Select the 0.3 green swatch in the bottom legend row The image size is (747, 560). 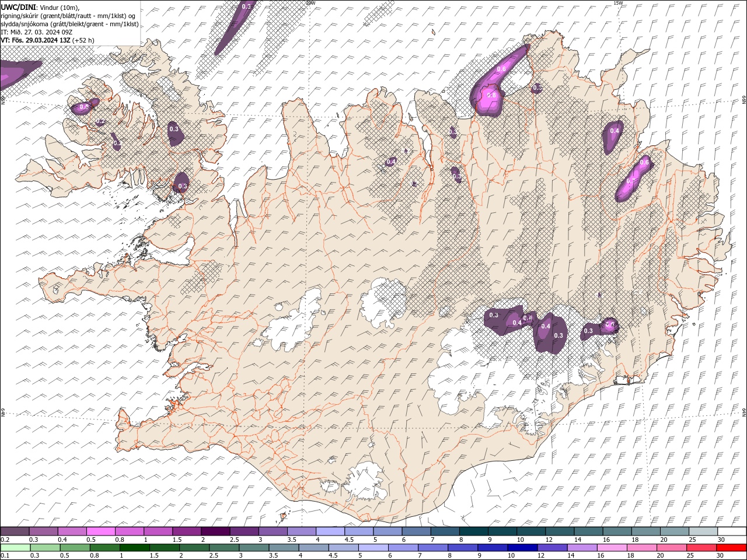pos(45,548)
